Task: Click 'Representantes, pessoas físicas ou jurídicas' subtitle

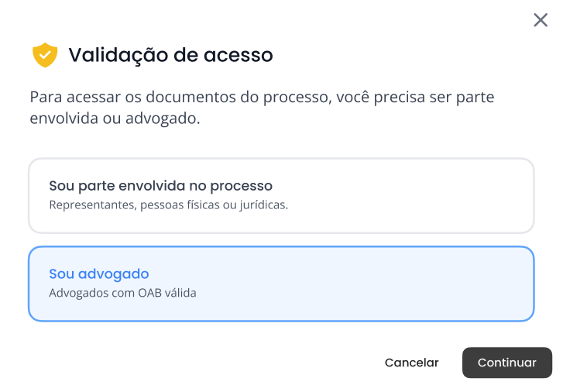Action: coord(168,205)
